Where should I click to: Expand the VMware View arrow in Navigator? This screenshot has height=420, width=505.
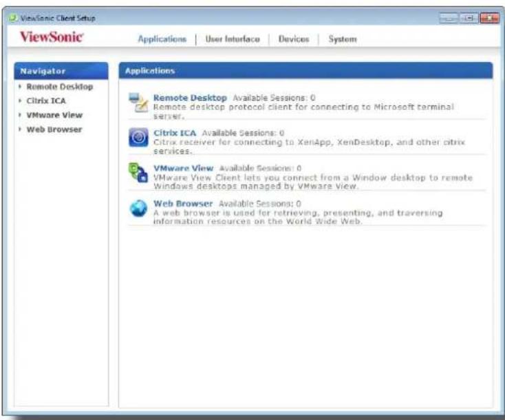20,115
